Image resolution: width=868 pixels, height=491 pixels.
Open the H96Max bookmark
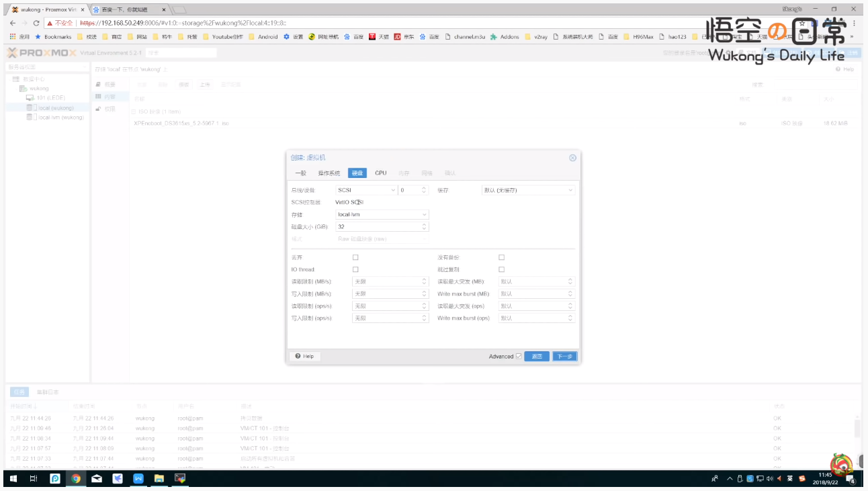pyautogui.click(x=638, y=37)
